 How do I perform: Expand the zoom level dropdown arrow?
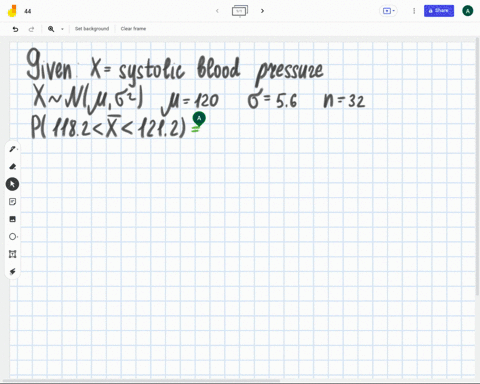click(x=62, y=29)
